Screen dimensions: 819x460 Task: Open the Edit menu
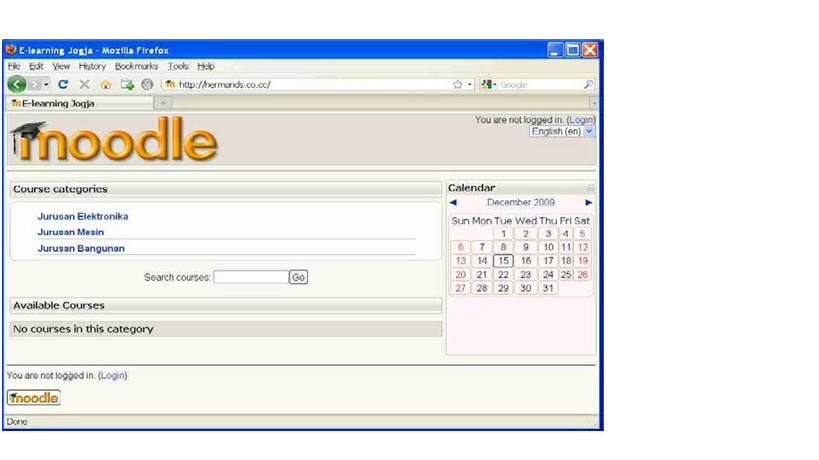click(x=36, y=66)
